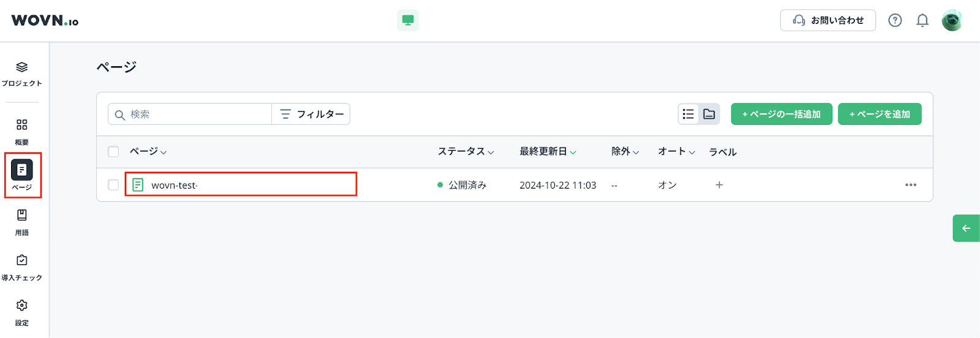
Task: Open the 導入チェック icon in sidebar
Action: pyautogui.click(x=21, y=261)
